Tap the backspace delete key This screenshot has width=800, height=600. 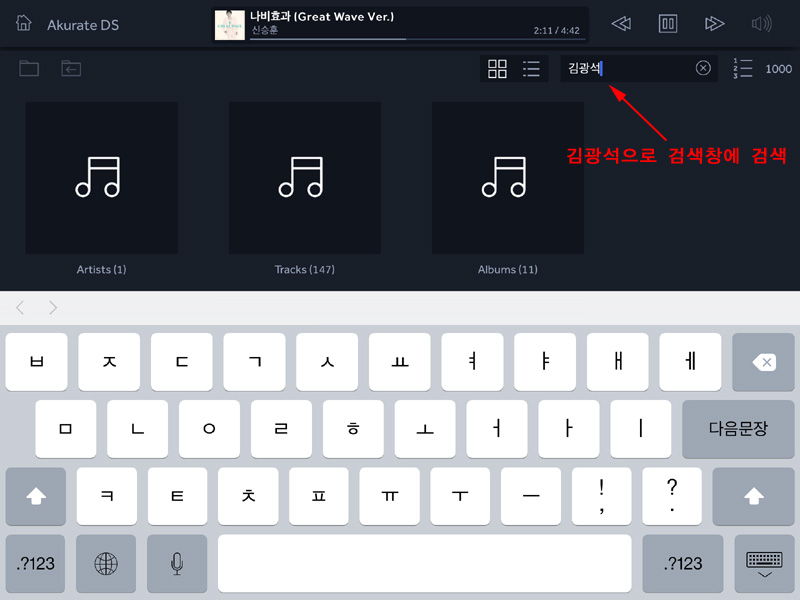763,362
